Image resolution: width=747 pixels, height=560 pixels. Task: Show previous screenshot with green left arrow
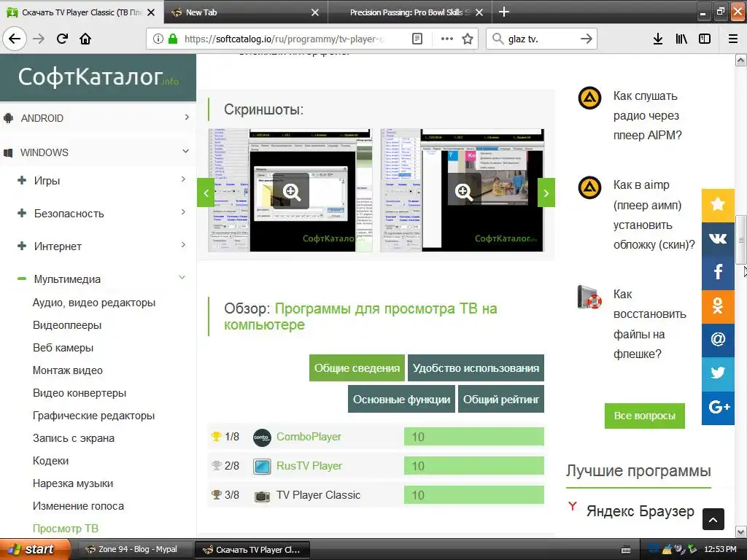[206, 192]
